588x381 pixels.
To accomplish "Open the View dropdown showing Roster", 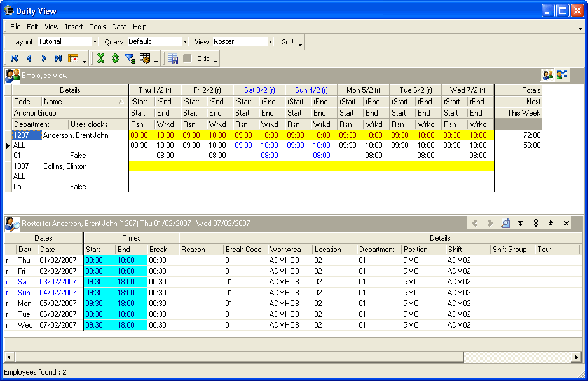I will 270,42.
